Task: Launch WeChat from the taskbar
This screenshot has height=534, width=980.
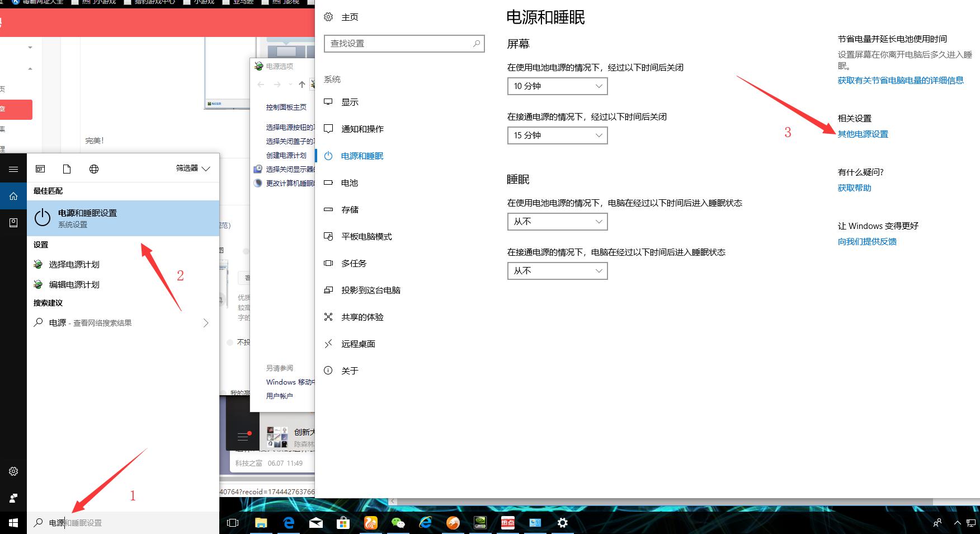Action: coord(398,522)
